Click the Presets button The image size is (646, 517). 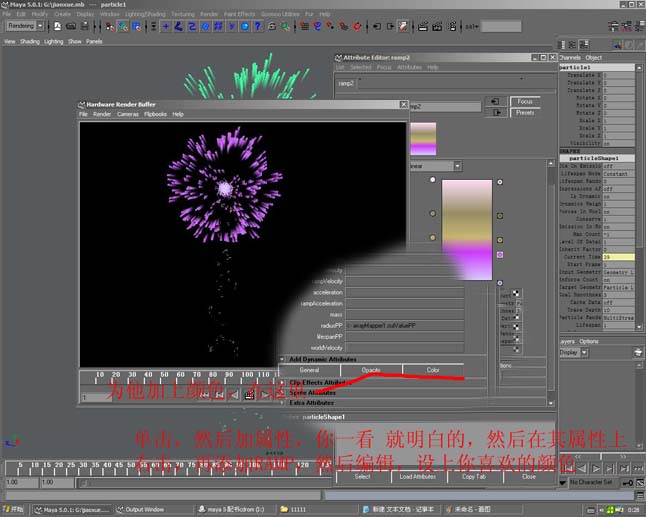(x=525, y=112)
